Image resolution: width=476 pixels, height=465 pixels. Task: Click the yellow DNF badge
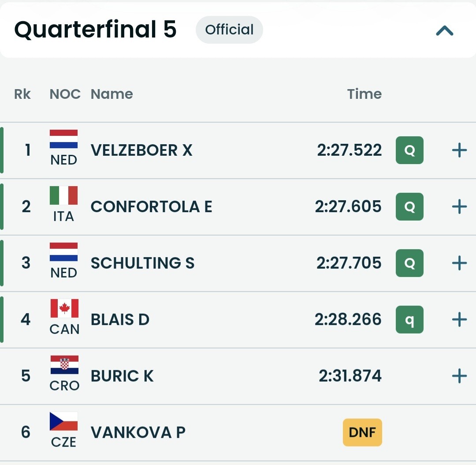click(x=362, y=432)
